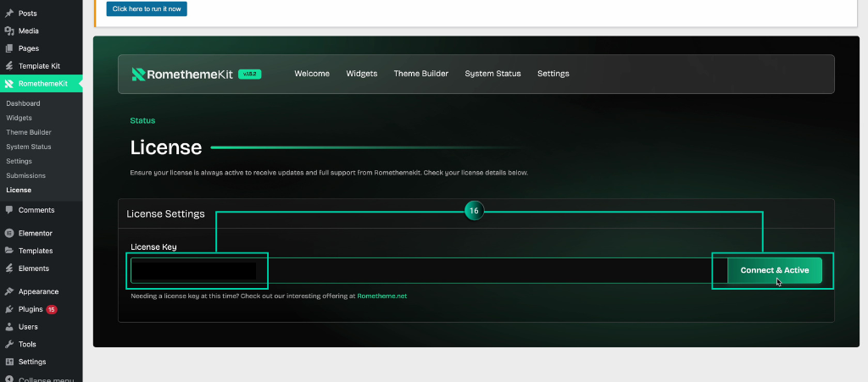This screenshot has height=382, width=868.
Task: Click the Media icon in sidebar
Action: coord(8,31)
